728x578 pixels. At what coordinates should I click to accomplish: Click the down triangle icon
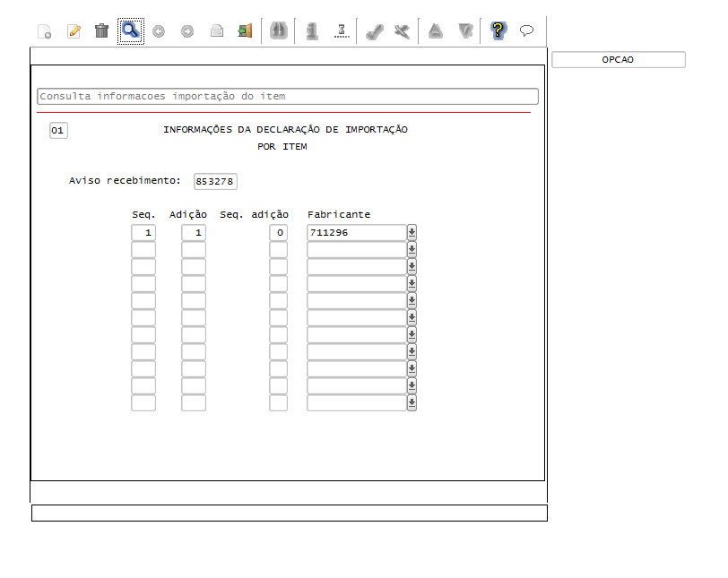[465, 31]
